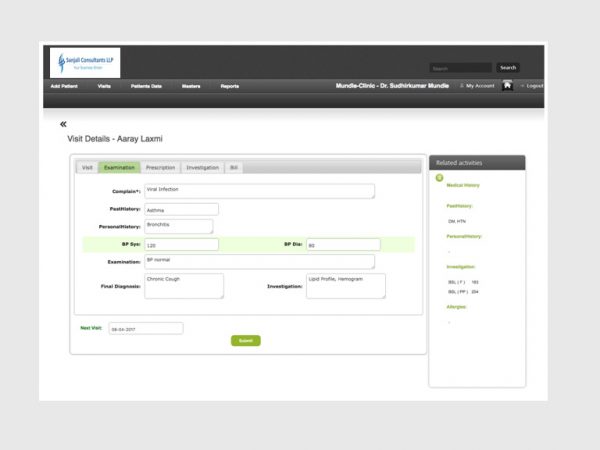Open the Add Patient menu
The width and height of the screenshot is (600, 450).
(64, 86)
